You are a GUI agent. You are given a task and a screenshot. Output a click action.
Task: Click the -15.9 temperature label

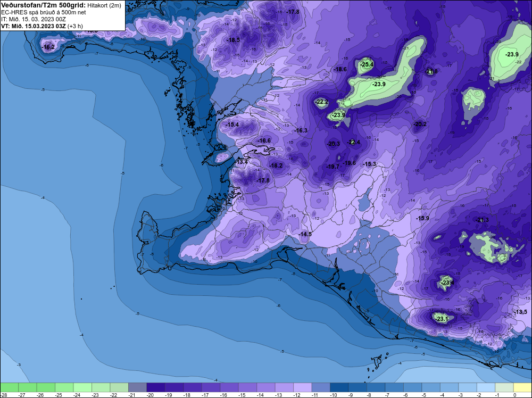(422, 218)
